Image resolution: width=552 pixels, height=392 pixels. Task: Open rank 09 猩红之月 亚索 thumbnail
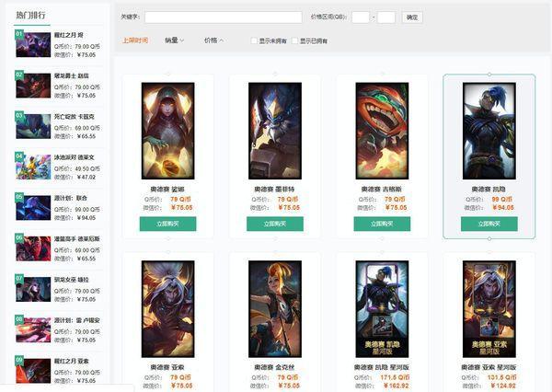(x=33, y=371)
